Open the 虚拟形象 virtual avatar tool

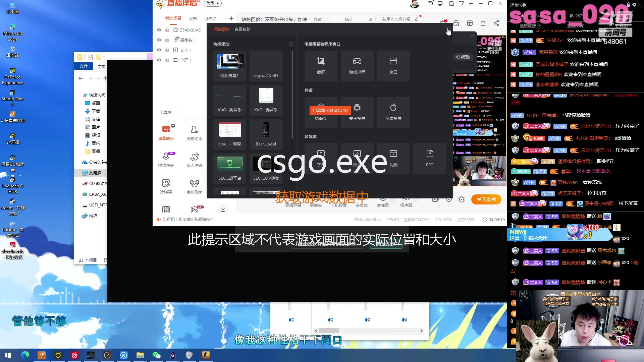tap(194, 186)
